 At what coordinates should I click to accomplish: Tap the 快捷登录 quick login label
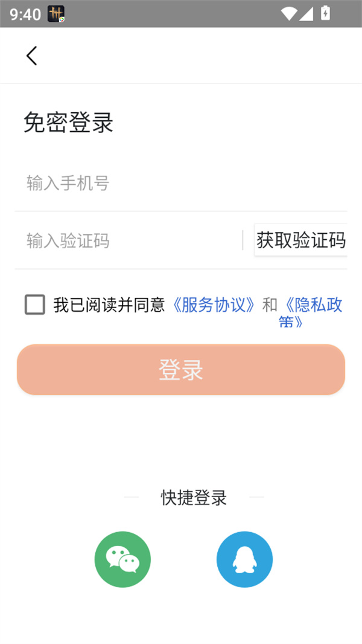(x=193, y=498)
